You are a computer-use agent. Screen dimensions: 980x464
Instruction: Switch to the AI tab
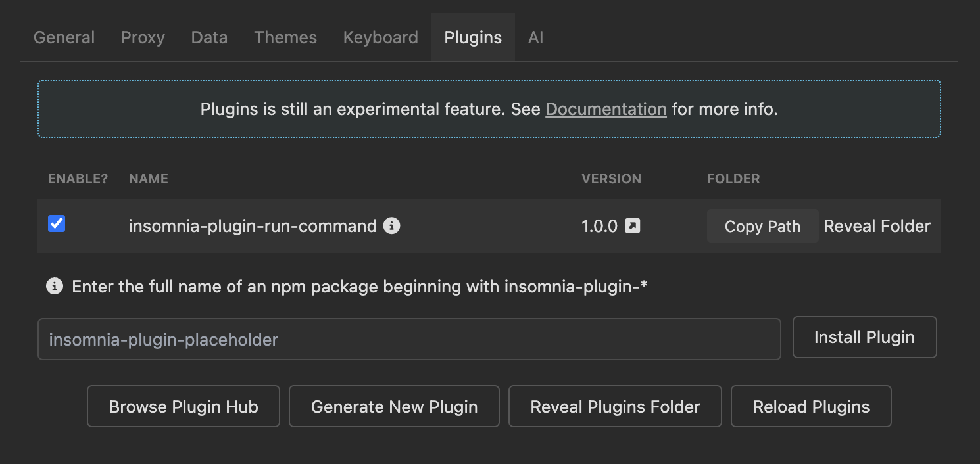click(535, 37)
